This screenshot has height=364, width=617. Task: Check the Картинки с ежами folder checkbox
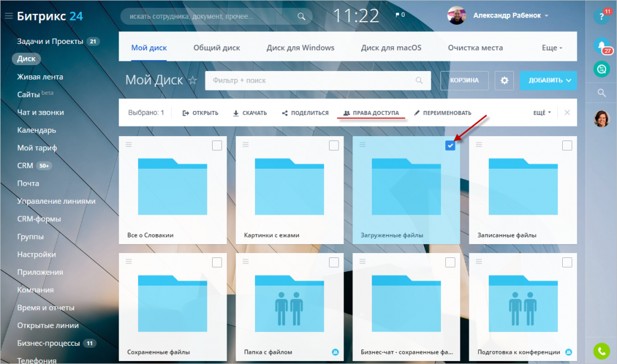pos(334,146)
